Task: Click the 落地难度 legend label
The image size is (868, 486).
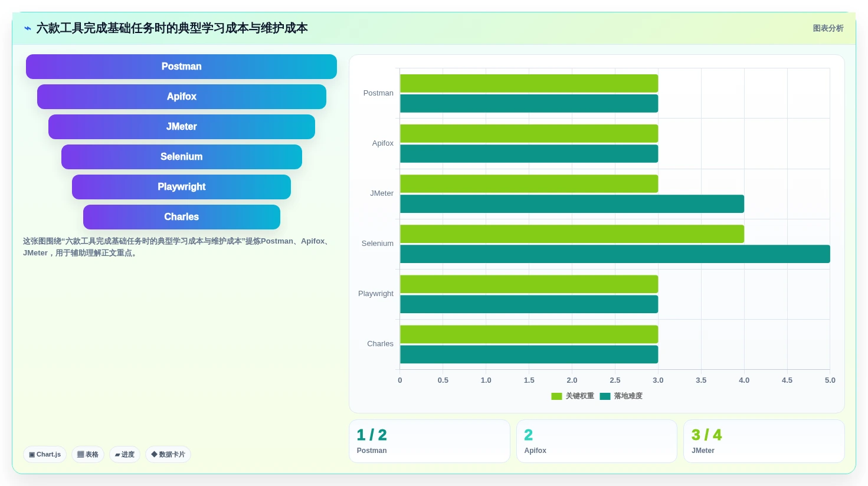Action: pos(628,396)
